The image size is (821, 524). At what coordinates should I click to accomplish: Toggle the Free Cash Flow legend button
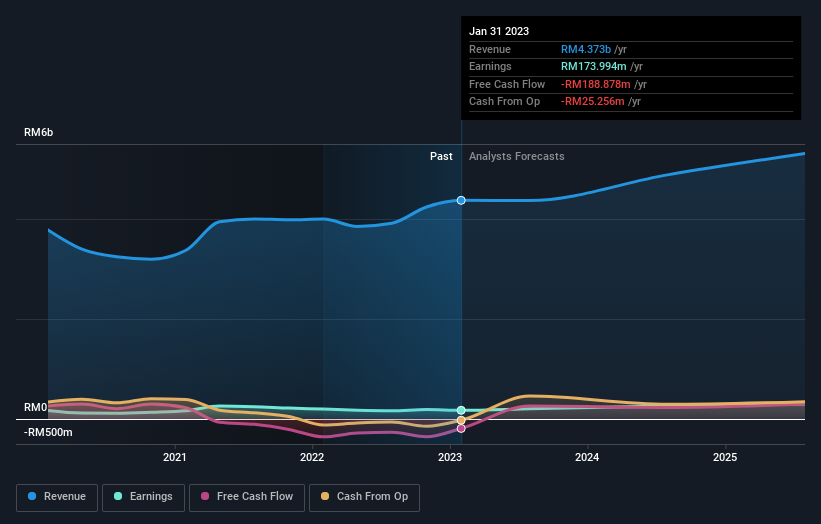(247, 497)
